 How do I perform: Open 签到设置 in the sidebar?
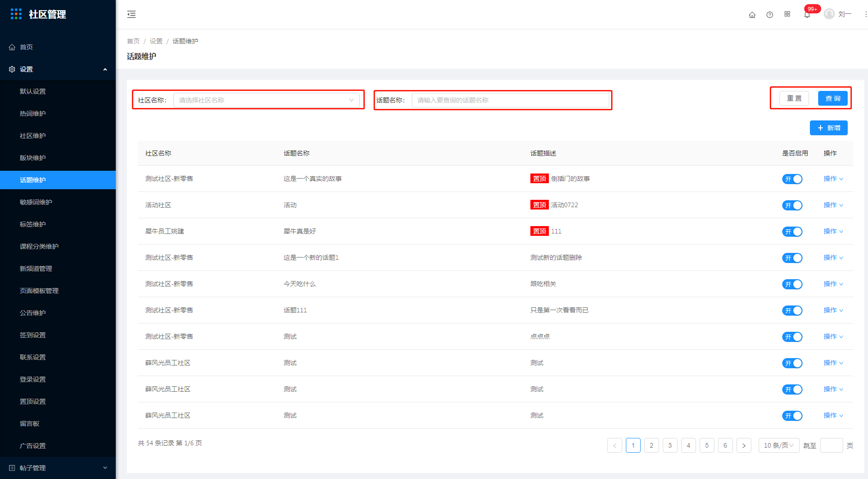[58, 335]
